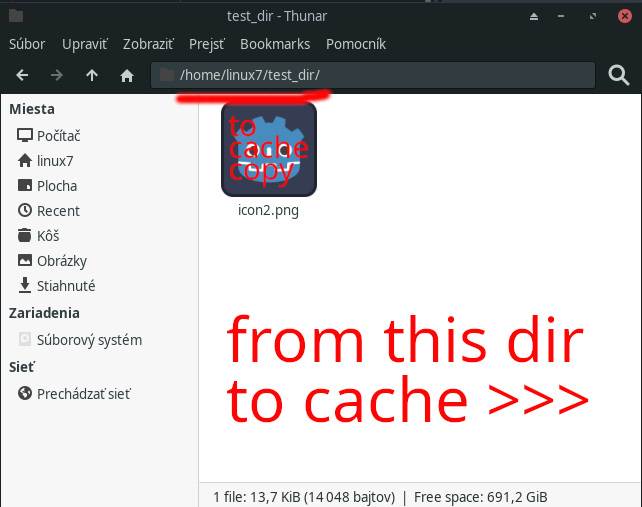Minimize the Thunar window

click(561, 16)
